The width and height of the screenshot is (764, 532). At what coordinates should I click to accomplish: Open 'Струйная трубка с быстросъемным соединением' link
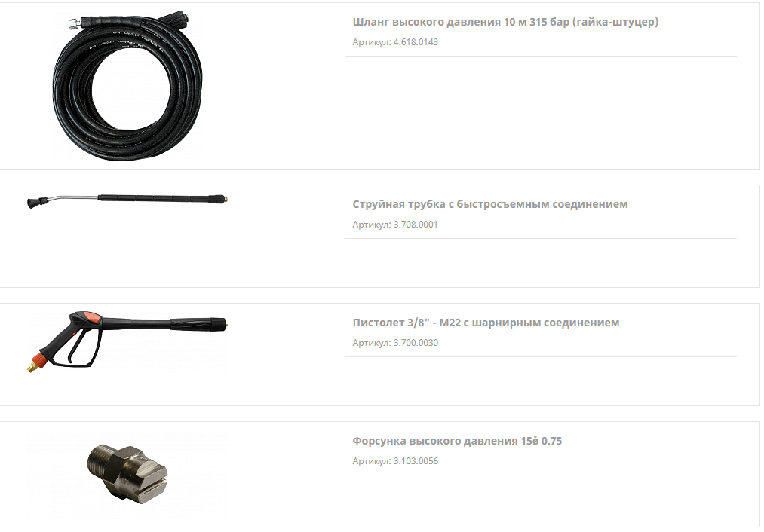tap(490, 204)
